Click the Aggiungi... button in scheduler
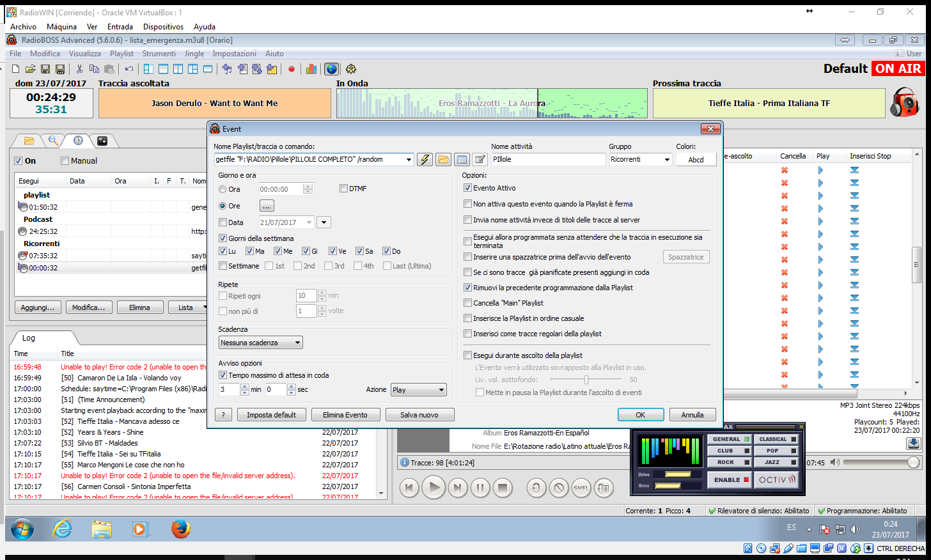The height and width of the screenshot is (560, 931). coord(38,307)
